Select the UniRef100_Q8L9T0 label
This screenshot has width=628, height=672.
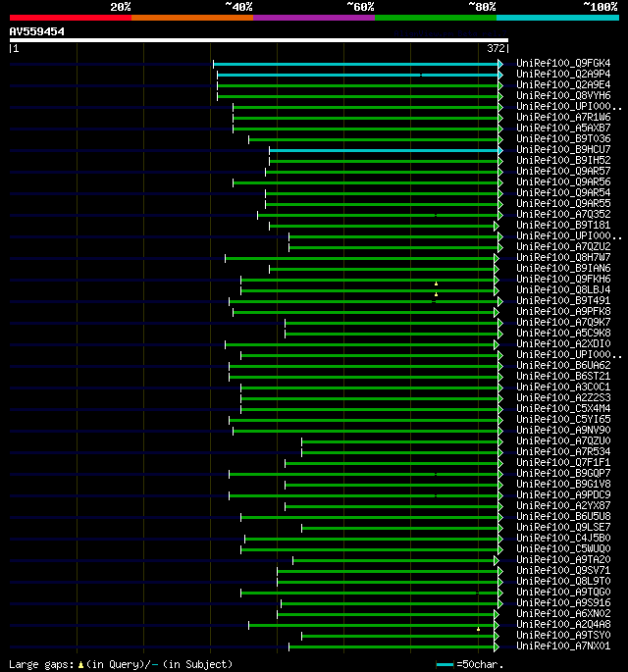pos(563,582)
